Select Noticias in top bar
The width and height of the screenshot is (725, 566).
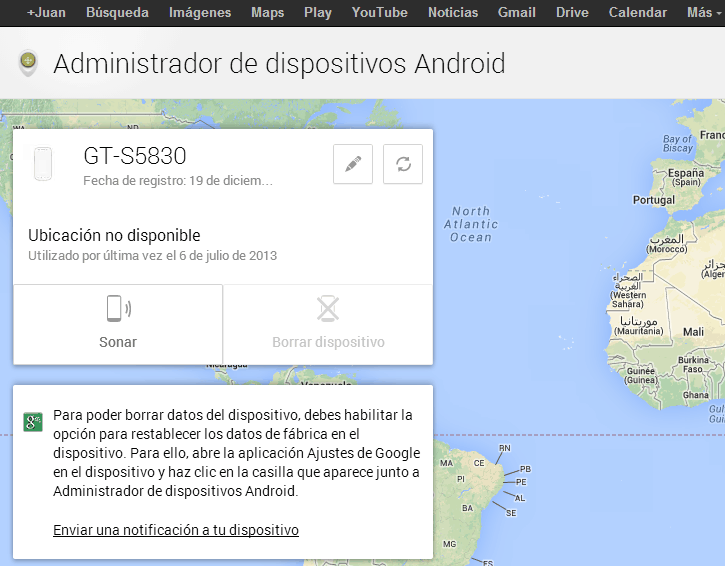click(452, 13)
